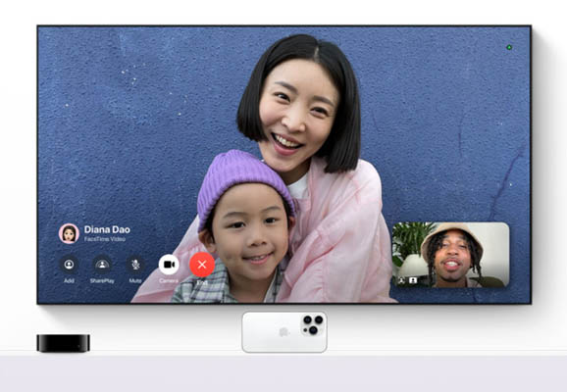
Task: Click the Add label text
Action: 69,280
